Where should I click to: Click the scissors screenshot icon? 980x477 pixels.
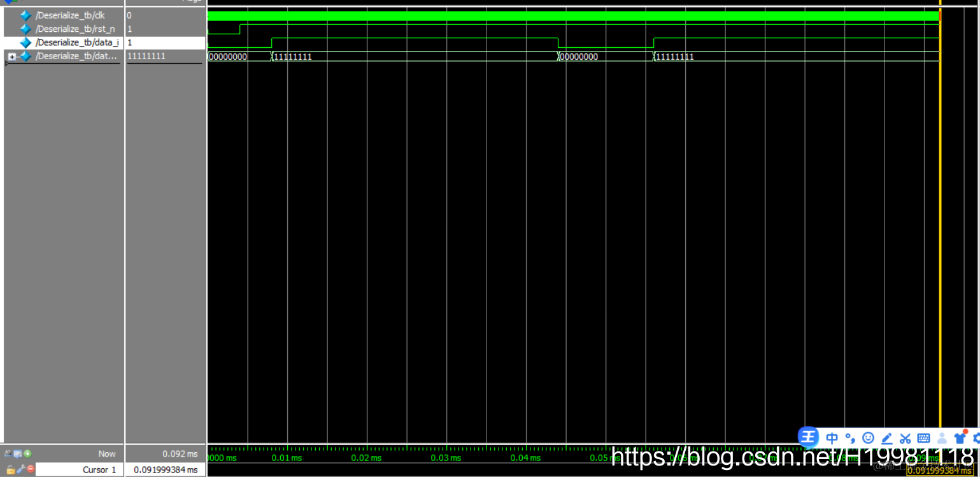click(x=905, y=438)
